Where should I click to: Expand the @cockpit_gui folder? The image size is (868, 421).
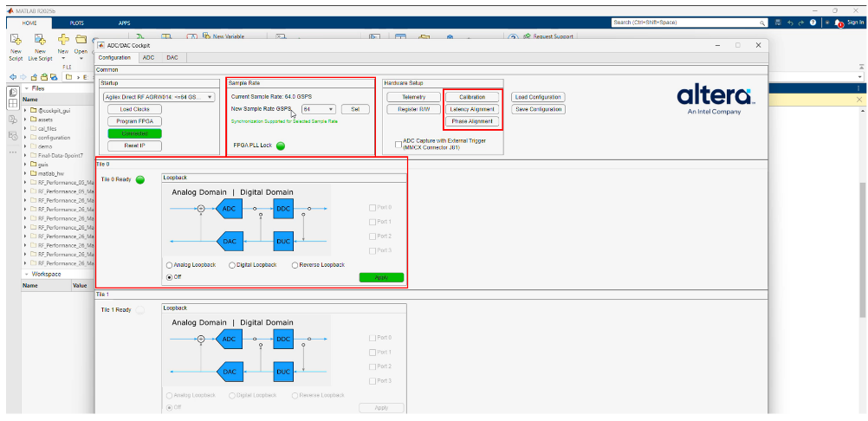25,110
